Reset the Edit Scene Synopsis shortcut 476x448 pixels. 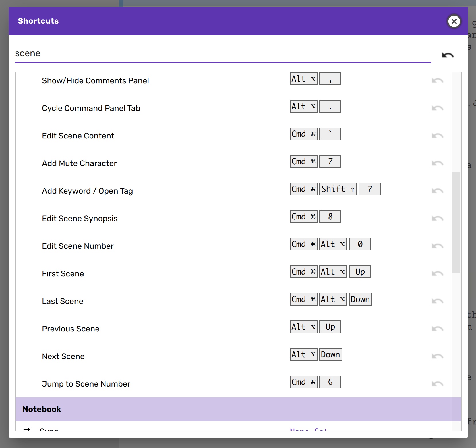coord(437,219)
